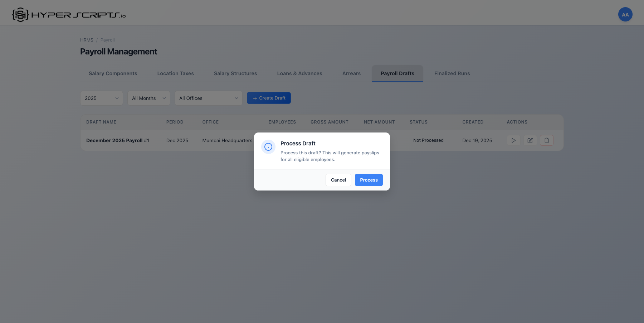Screen dimensions: 644x323
Task: Click the Process button in the dialog
Action: 369,180
